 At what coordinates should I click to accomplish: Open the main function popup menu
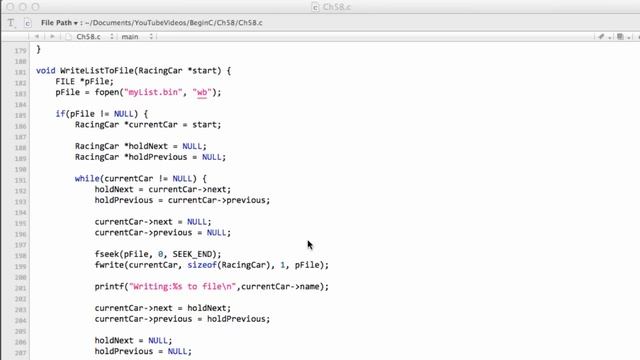(137, 37)
